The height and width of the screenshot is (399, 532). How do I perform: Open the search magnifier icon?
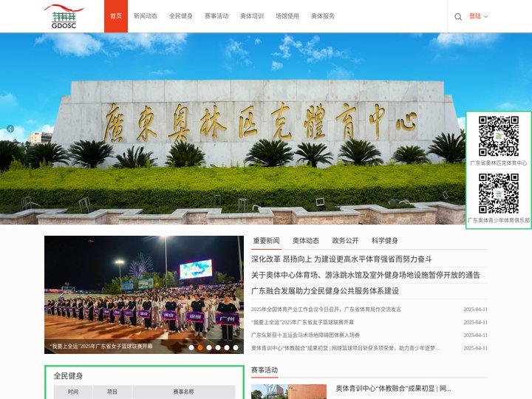tap(458, 16)
